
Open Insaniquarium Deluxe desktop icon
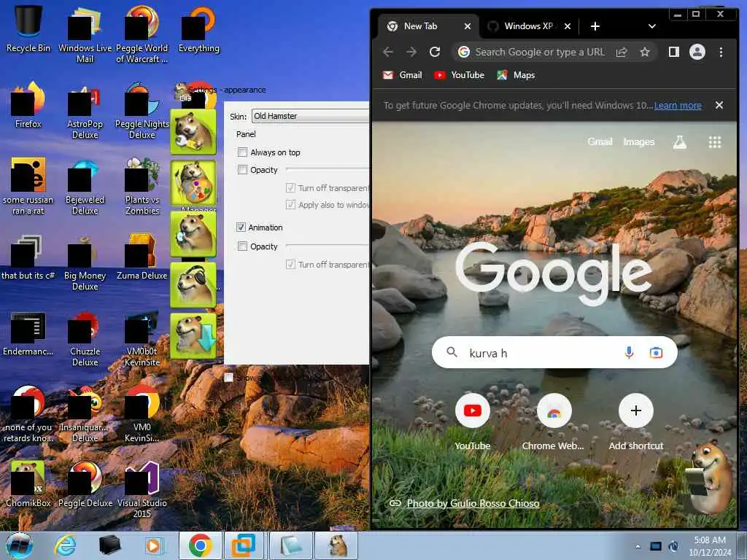point(85,414)
